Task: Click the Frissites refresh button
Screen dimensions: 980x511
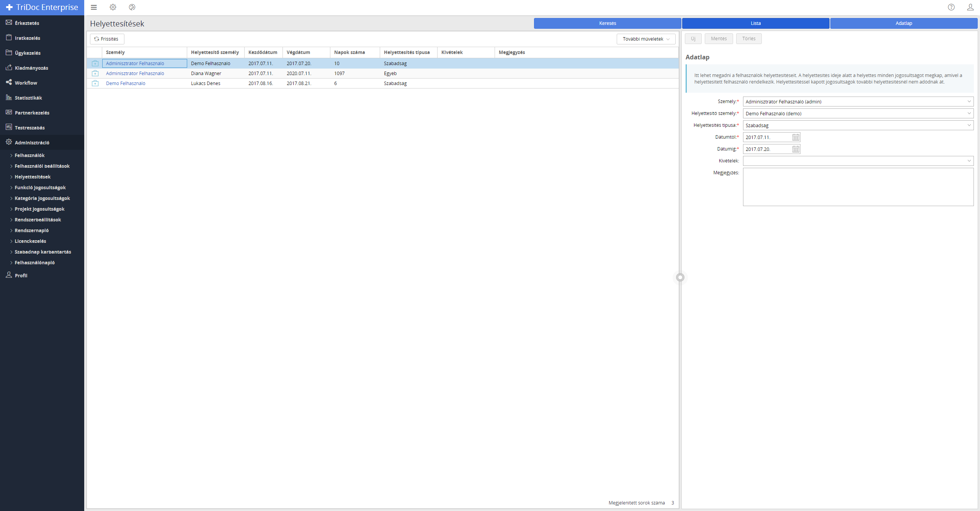Action: [x=107, y=39]
